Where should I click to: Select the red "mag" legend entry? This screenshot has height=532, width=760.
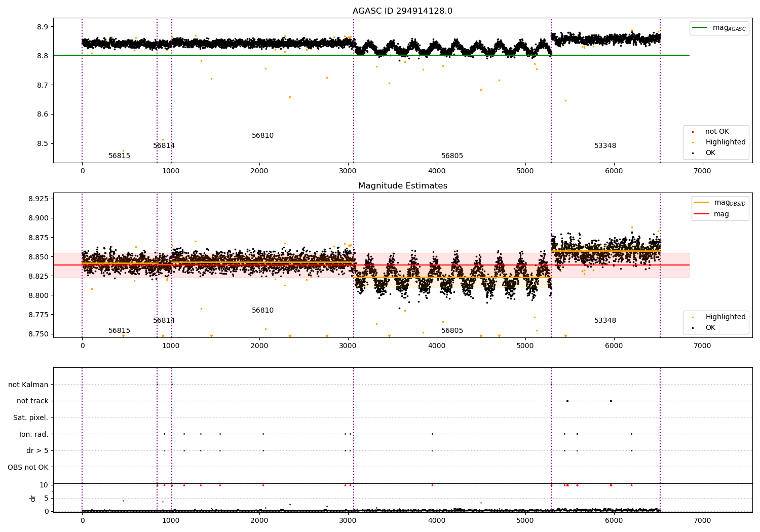pos(711,214)
